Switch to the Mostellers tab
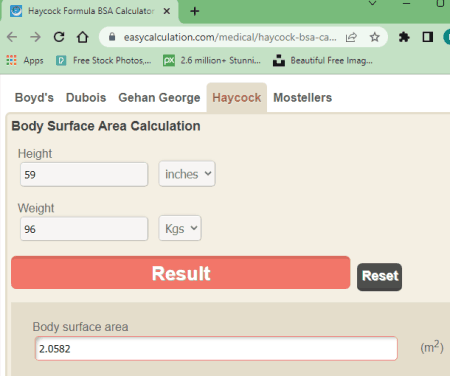The height and width of the screenshot is (376, 450). [303, 98]
